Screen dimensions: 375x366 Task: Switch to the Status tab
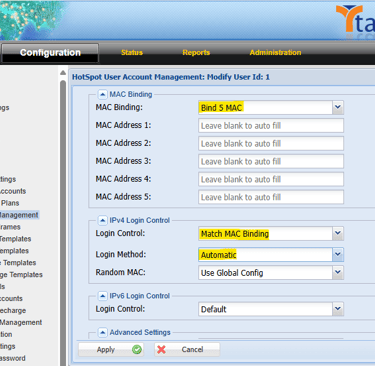point(132,52)
